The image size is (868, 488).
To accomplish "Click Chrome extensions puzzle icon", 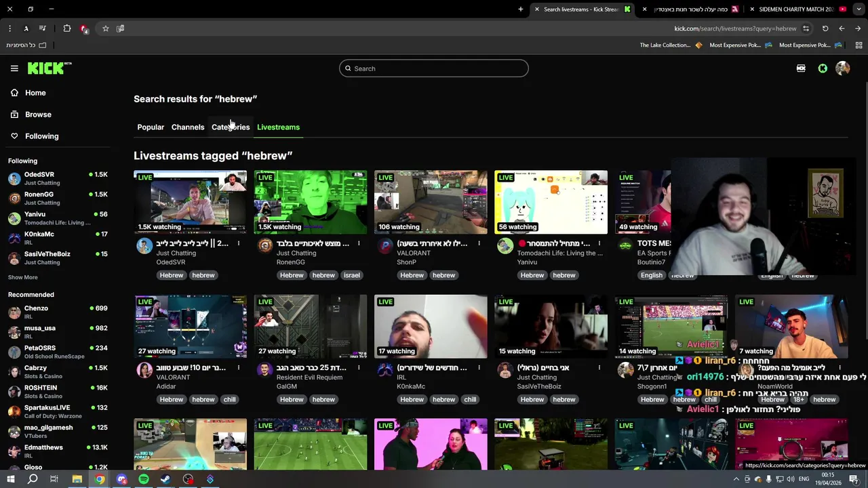I will coord(67,28).
